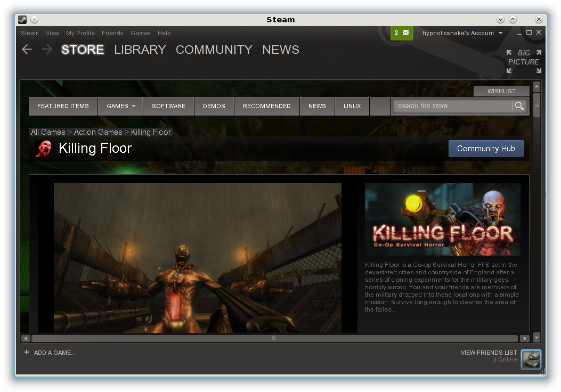This screenshot has height=392, width=561.
Task: Click the horizontal scrollbar right arrow
Action: coord(525,338)
